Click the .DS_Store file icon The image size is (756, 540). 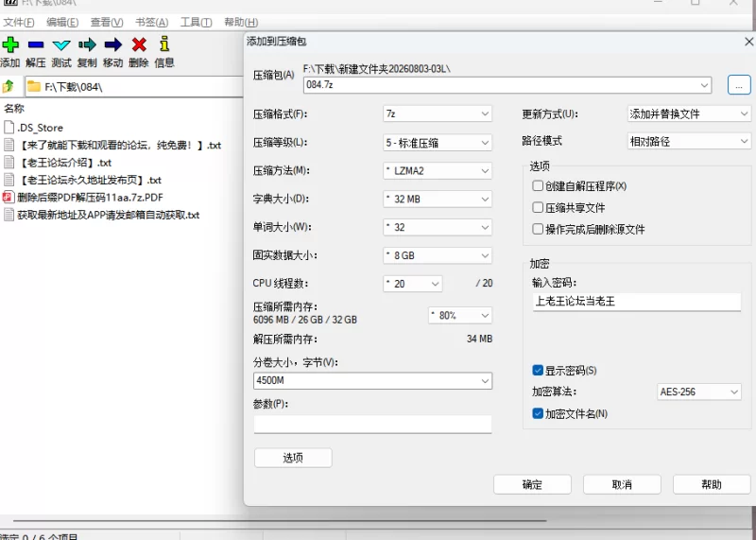(9, 128)
